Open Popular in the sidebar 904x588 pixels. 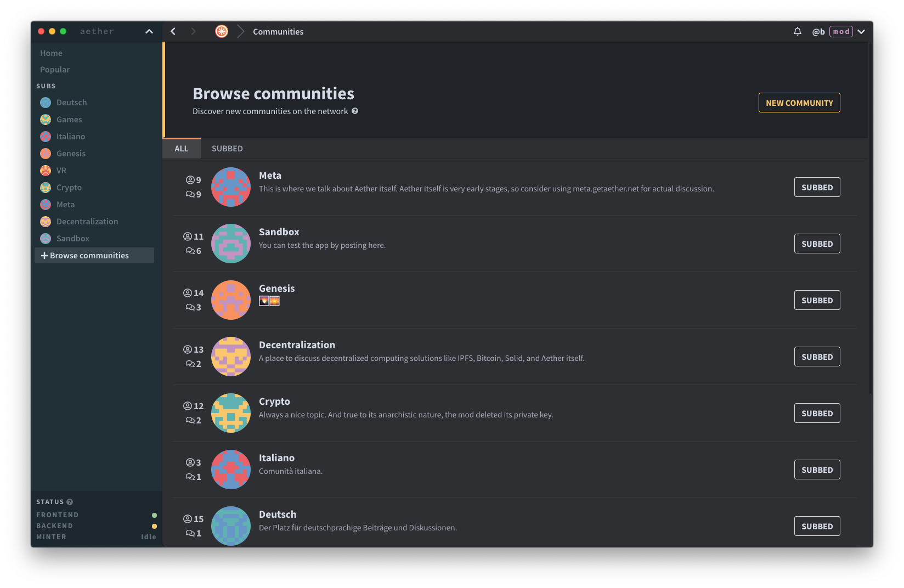[x=55, y=70]
